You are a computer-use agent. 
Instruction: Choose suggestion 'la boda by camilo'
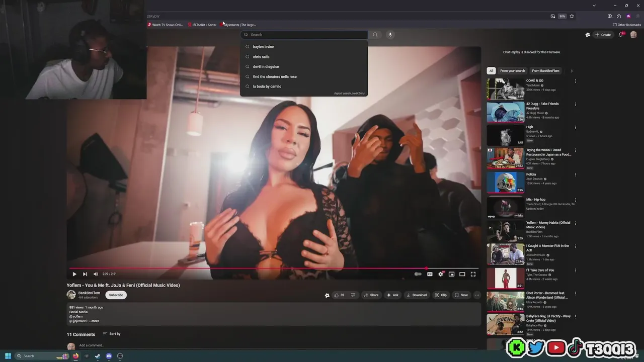pyautogui.click(x=304, y=86)
